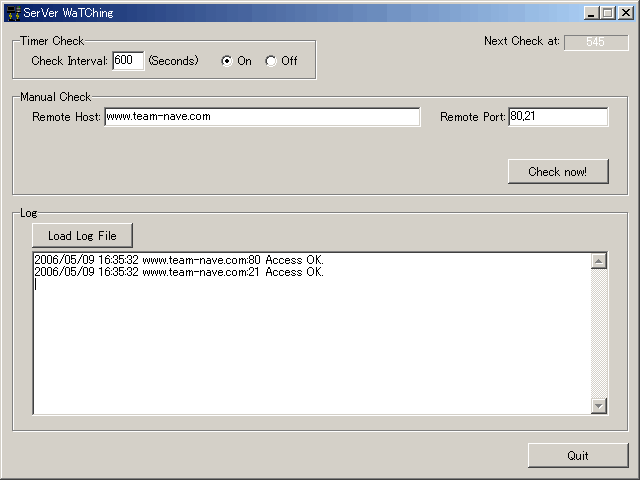Click the Next Check at countdown field

(x=595, y=42)
